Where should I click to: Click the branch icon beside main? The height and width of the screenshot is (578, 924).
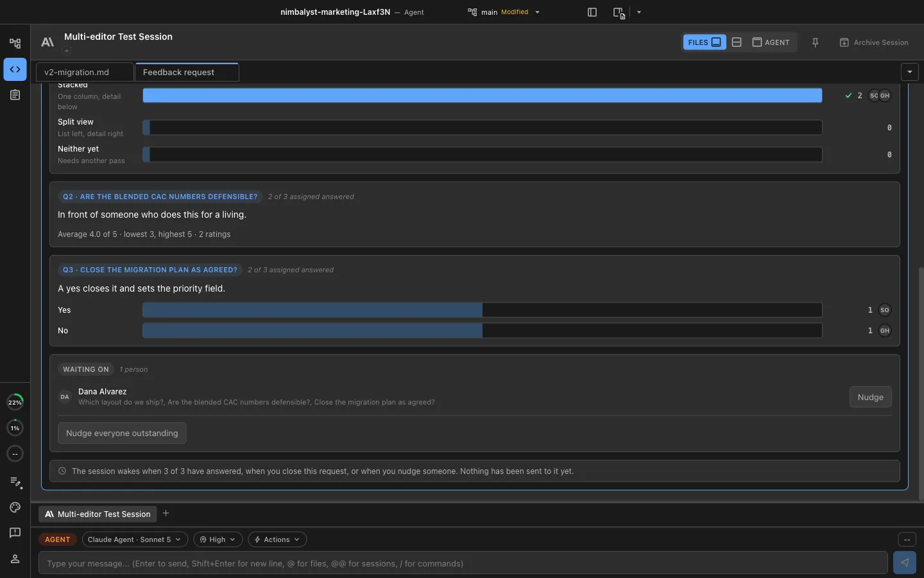click(x=472, y=12)
